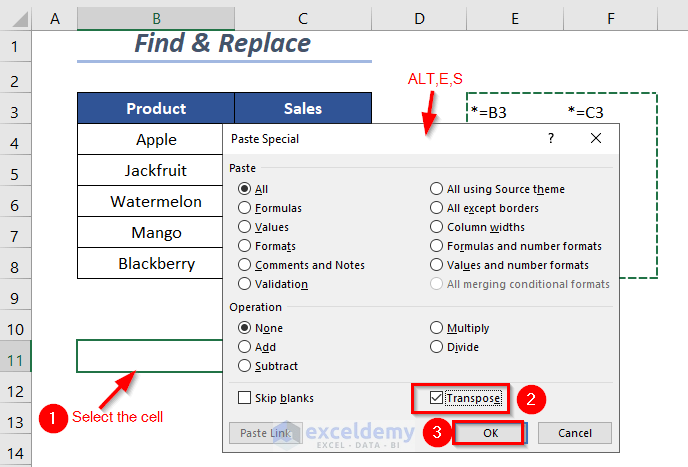Select All except borders option

tap(437, 208)
